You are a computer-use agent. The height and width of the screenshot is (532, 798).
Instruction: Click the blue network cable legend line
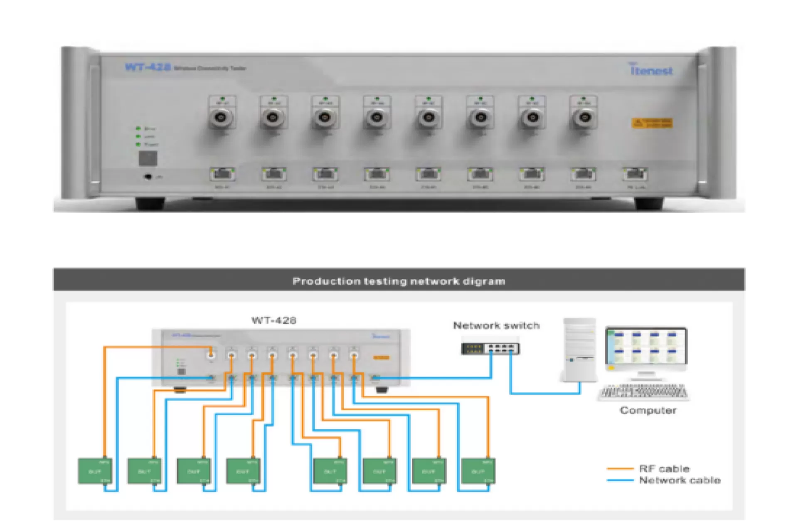620,480
